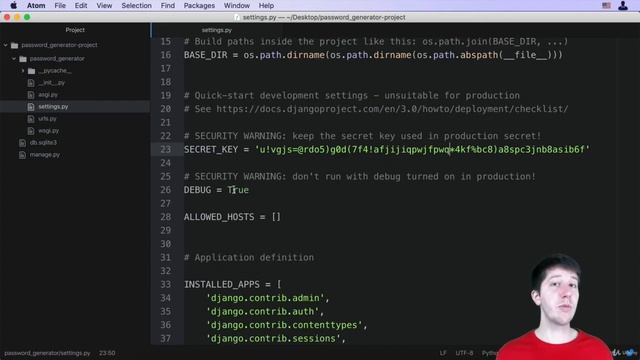
Task: Click the file icon beside wsgi.py
Action: point(31,131)
